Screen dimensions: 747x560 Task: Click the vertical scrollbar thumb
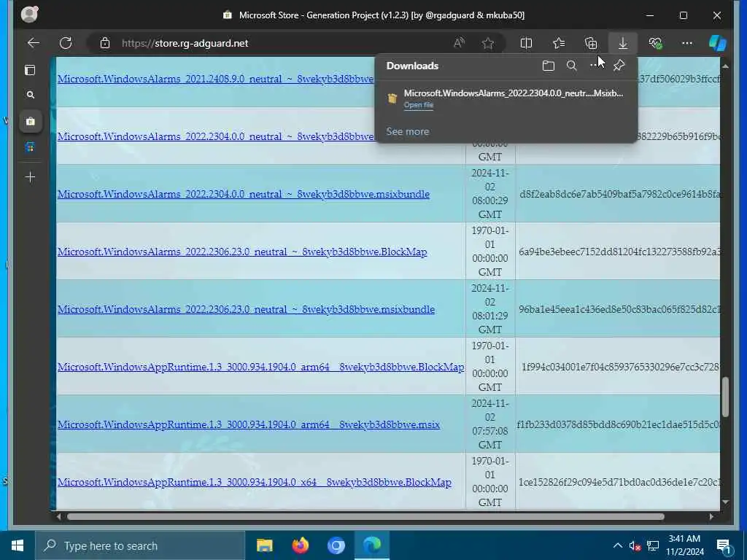(x=726, y=397)
